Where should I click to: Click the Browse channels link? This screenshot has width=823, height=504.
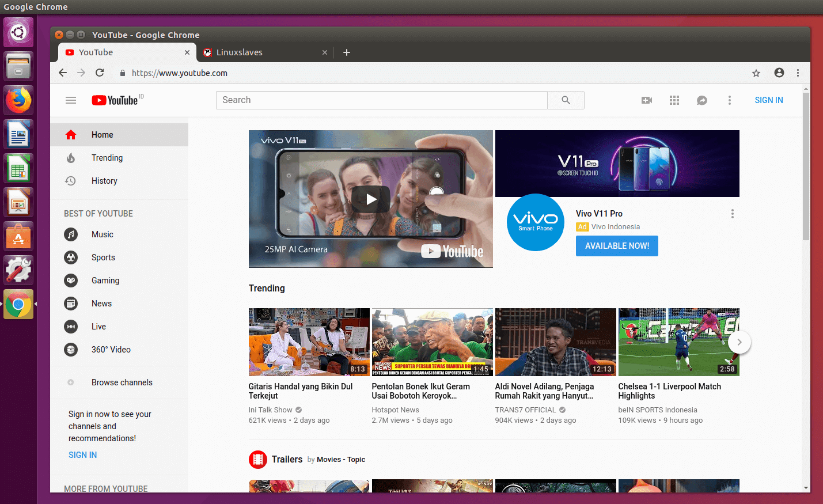[x=119, y=382]
